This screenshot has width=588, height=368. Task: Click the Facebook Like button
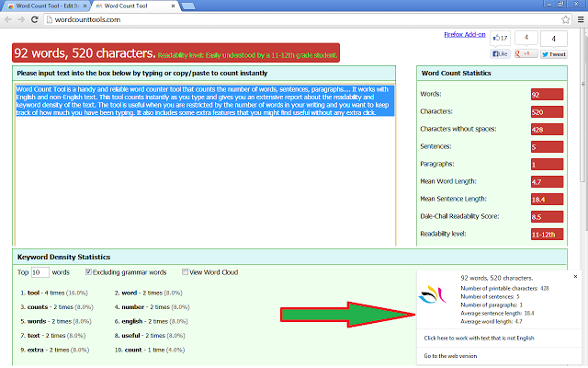501,54
